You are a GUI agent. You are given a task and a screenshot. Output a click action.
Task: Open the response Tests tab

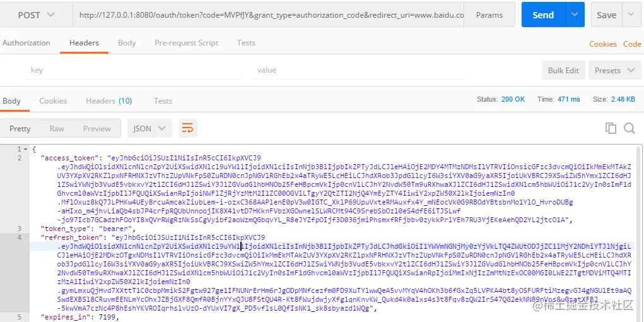point(163,101)
